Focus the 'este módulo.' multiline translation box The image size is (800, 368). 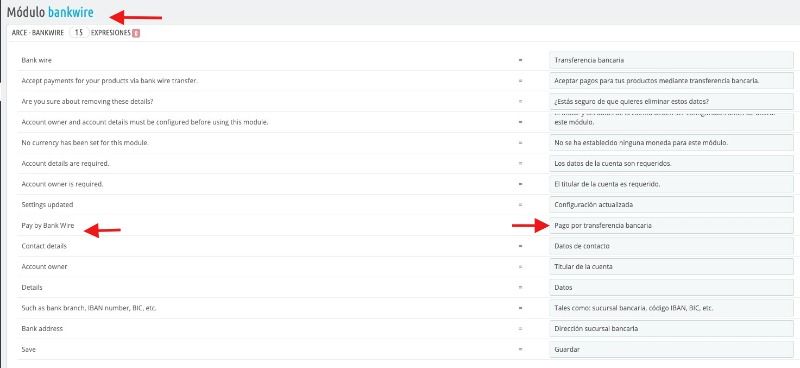point(671,121)
